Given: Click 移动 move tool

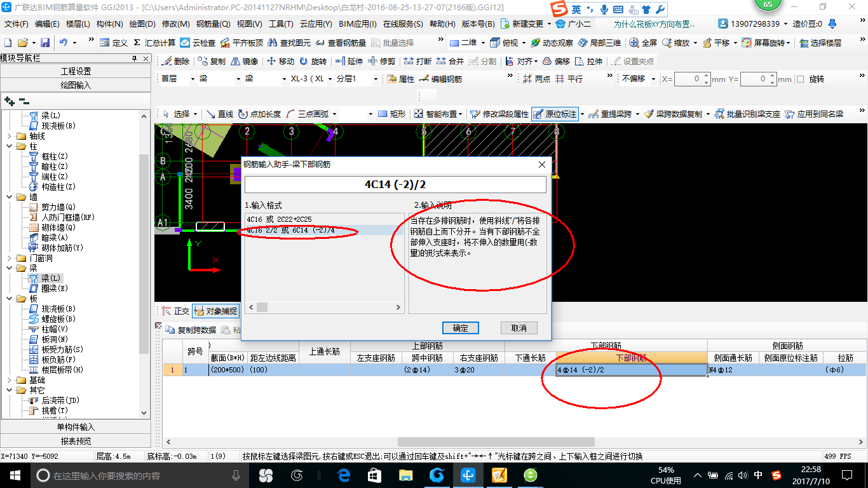Looking at the screenshot, I should [x=280, y=61].
